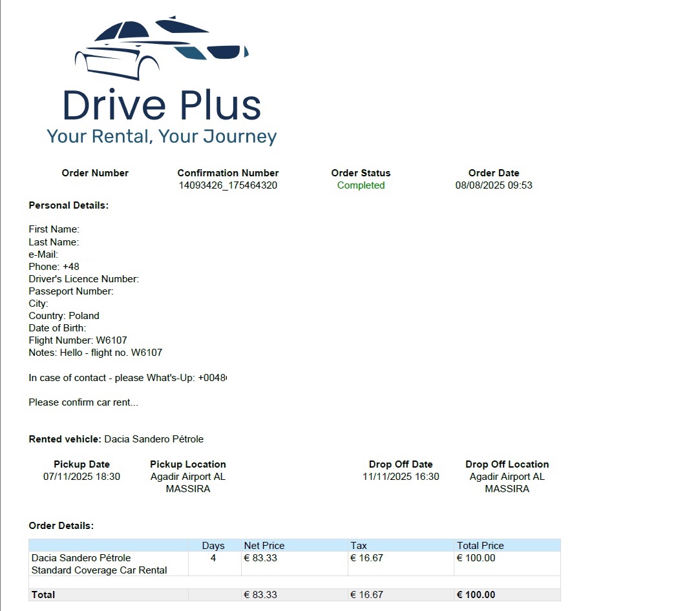Click the "Order Number" label
This screenshot has height=611, width=700.
tap(95, 173)
